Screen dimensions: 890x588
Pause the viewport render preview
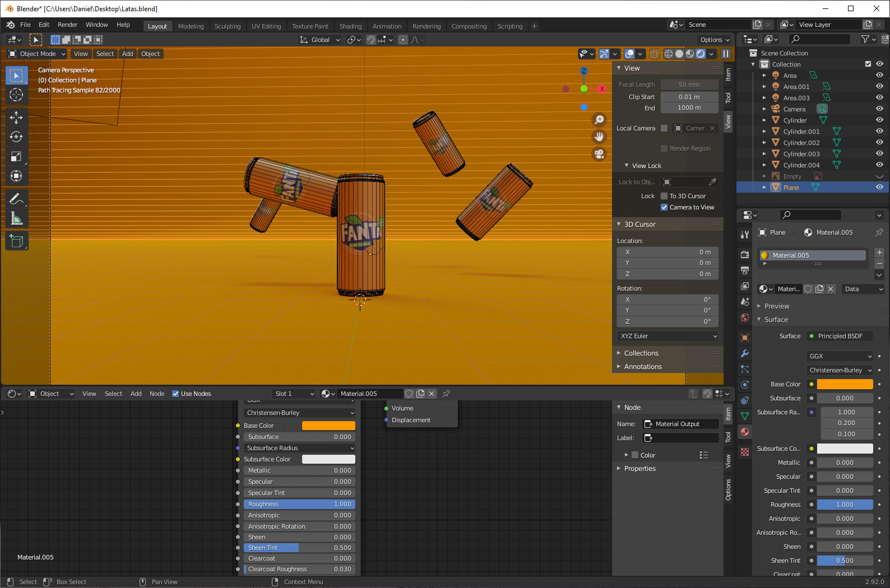[726, 54]
